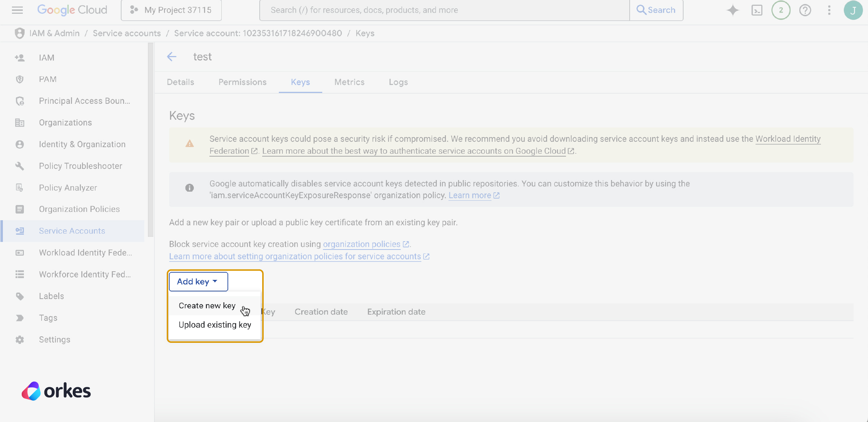Open the Add key dropdown
Screen dimensions: 868x422
point(198,281)
